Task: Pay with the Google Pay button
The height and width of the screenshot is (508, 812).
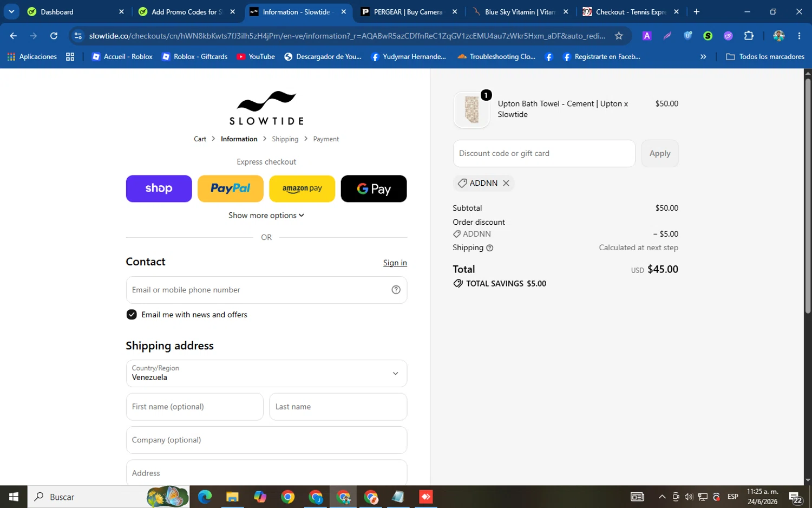Action: 374,188
